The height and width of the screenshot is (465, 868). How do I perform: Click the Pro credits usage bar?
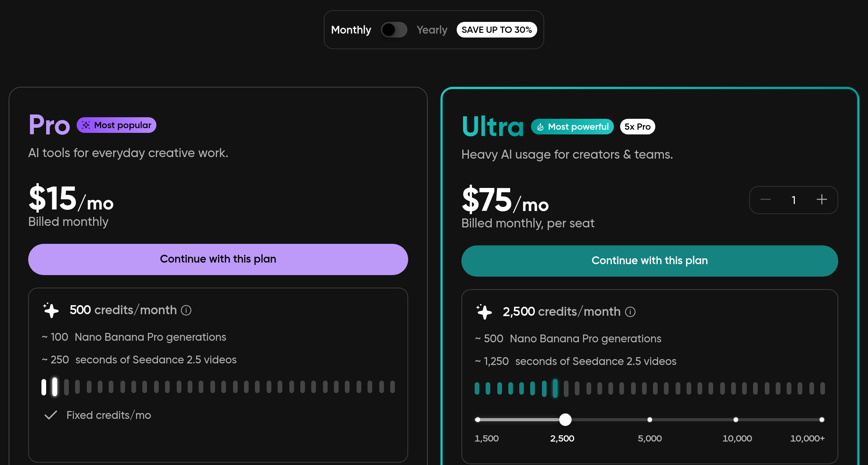coord(218,387)
